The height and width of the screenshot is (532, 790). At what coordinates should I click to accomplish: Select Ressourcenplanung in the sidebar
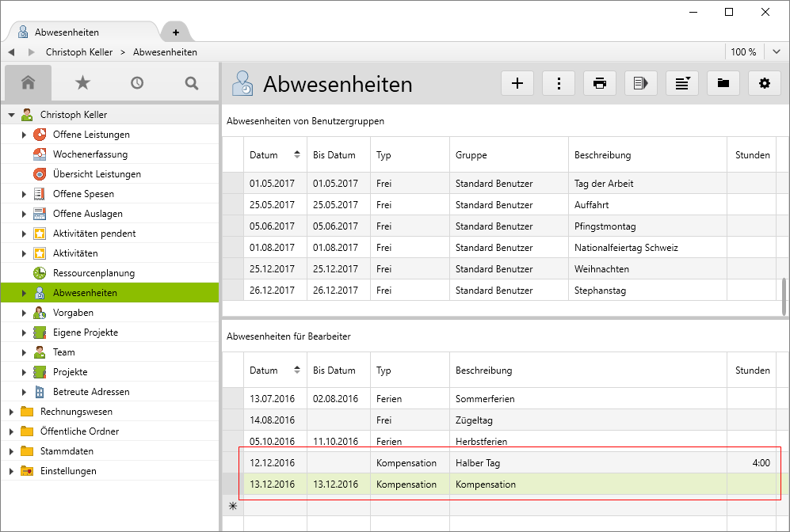pos(94,273)
